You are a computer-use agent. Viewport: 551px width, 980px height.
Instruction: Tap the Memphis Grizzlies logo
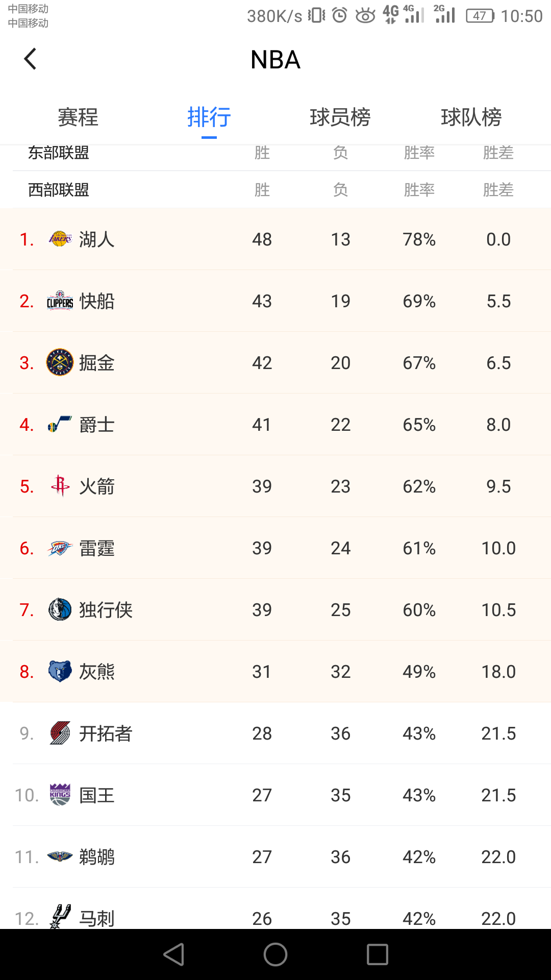[60, 672]
